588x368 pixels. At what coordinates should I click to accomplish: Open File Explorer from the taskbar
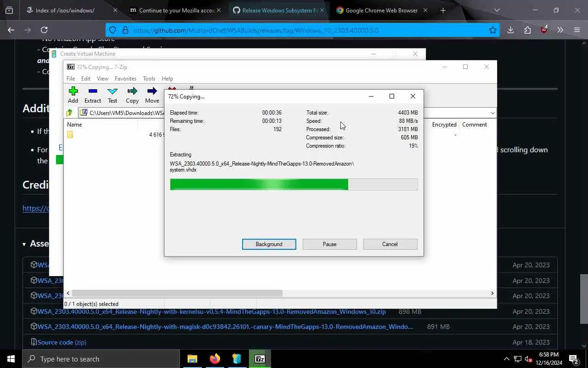(x=192, y=359)
